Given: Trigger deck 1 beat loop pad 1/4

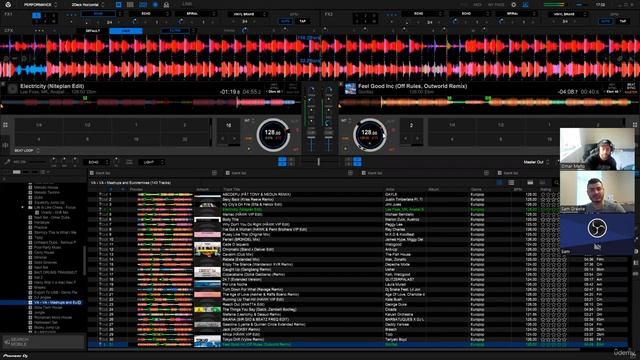Looking at the screenshot, I should click(39, 125).
